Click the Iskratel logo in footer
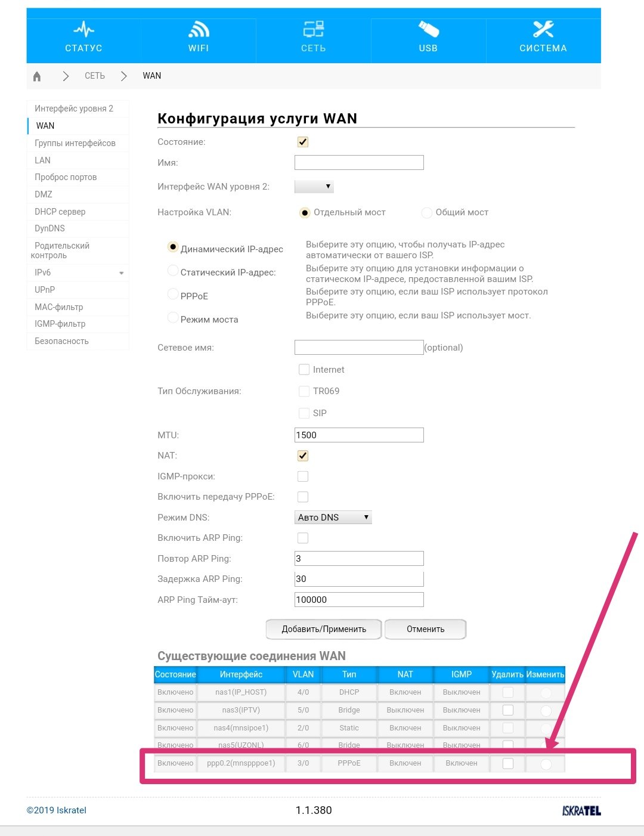Viewport: 644px width, 836px height. 581,810
